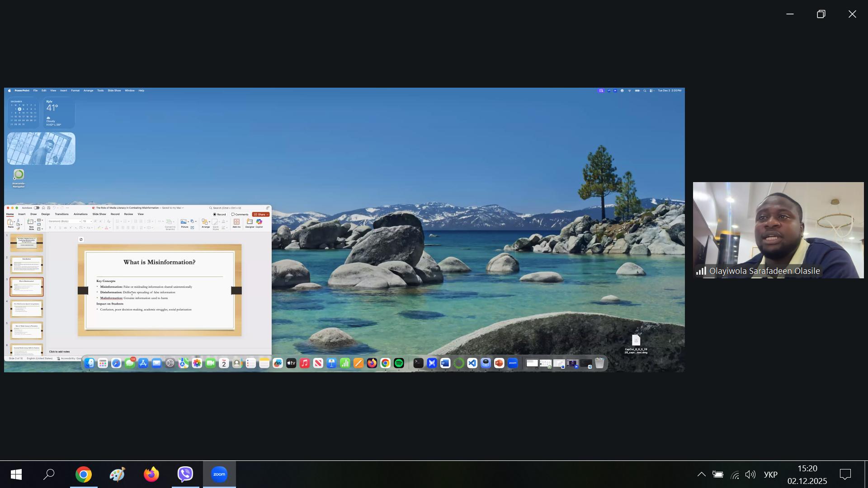The width and height of the screenshot is (868, 488).
Task: Click the Picture insert icon
Action: [x=184, y=222]
